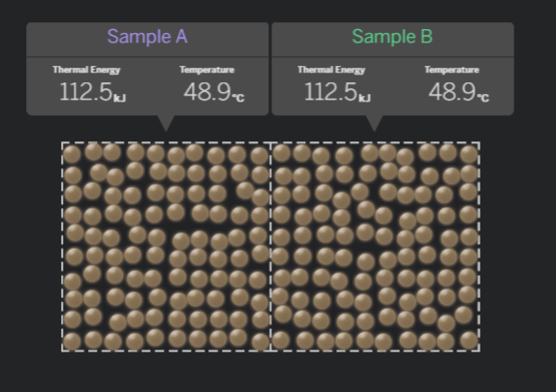This screenshot has width=556, height=392.
Task: Click the Temperature label under Sample B
Action: [x=451, y=70]
